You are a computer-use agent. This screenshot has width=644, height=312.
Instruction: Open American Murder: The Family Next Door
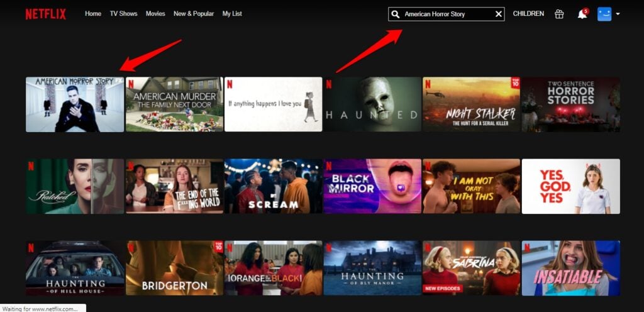click(x=174, y=104)
